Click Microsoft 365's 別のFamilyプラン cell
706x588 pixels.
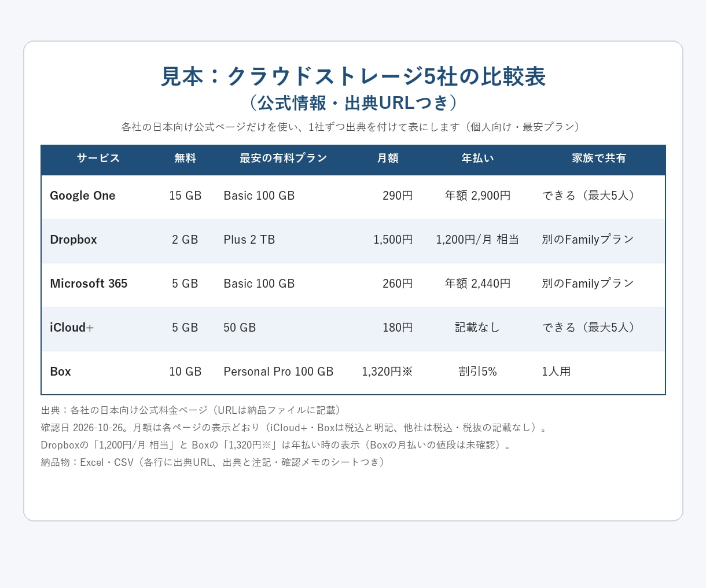(588, 284)
